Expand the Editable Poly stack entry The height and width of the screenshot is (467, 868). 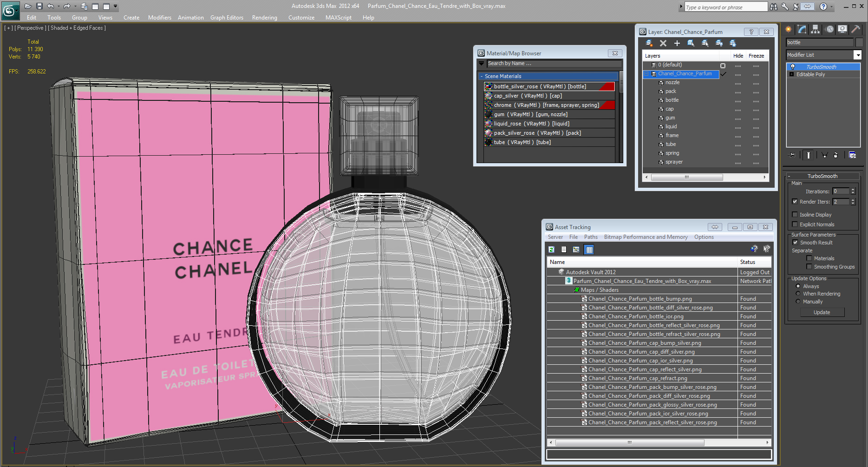click(791, 74)
